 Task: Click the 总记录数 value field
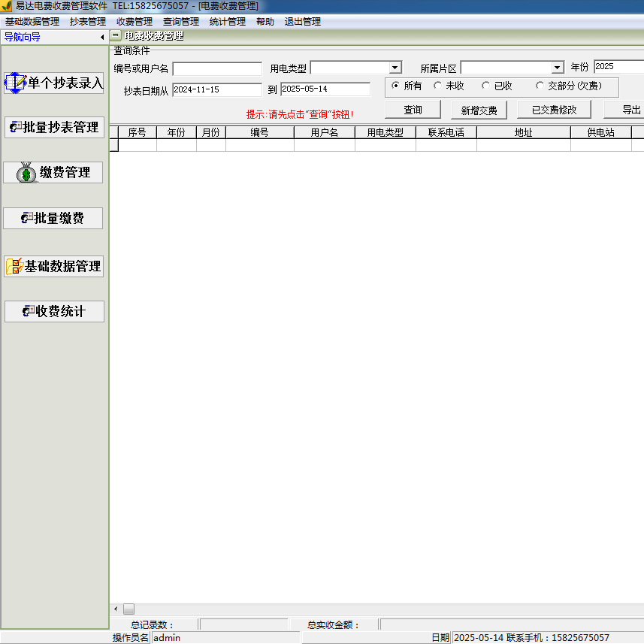(244, 624)
